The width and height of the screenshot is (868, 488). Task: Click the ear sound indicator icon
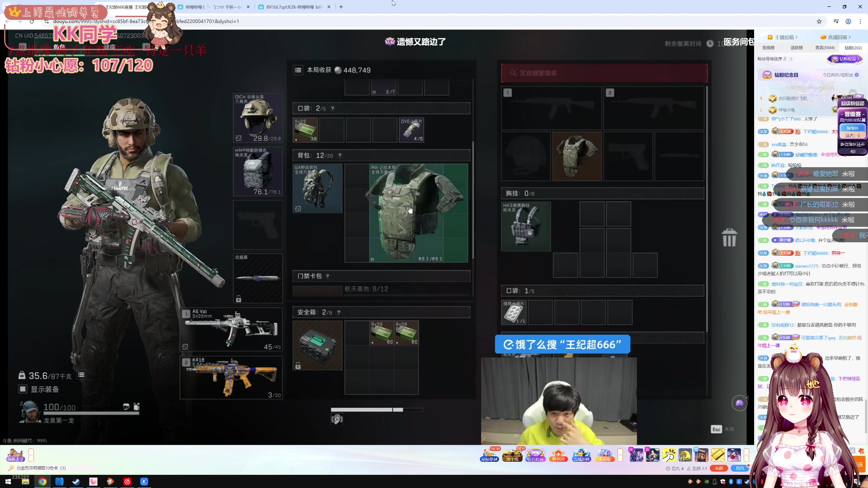337,419
